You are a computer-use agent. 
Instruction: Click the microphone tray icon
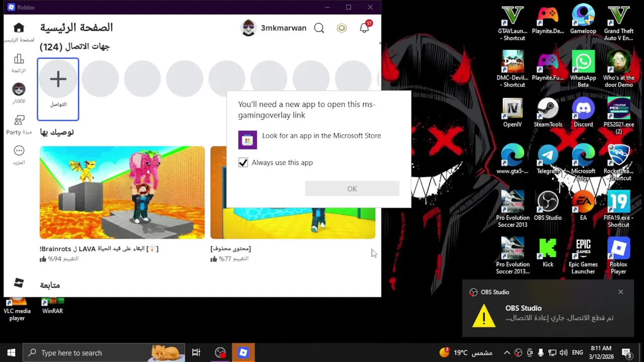(x=541, y=353)
